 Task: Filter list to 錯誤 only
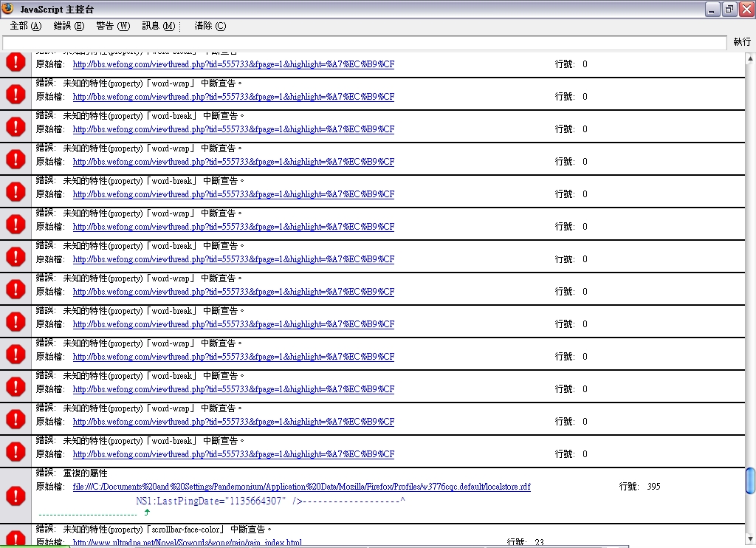tap(69, 26)
